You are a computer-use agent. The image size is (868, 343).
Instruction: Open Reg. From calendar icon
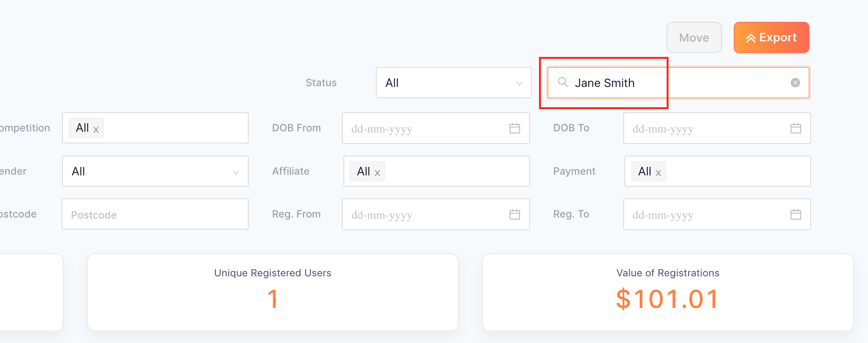pos(514,214)
